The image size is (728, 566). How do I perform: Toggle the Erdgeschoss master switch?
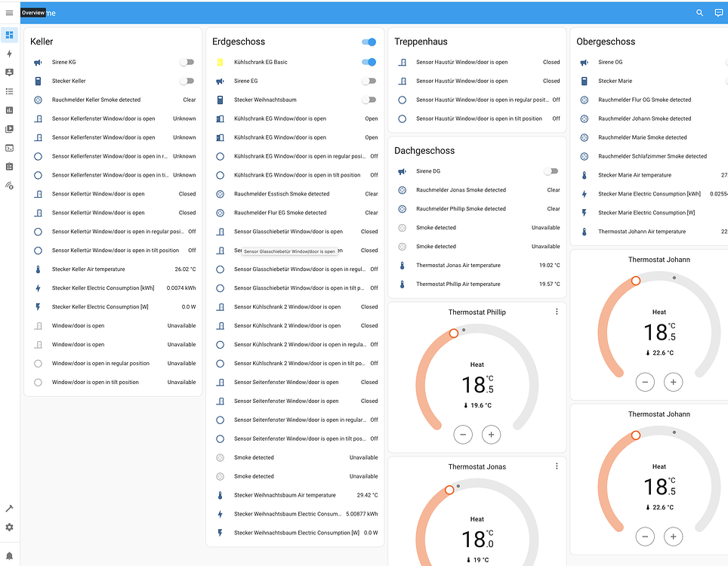pos(369,42)
